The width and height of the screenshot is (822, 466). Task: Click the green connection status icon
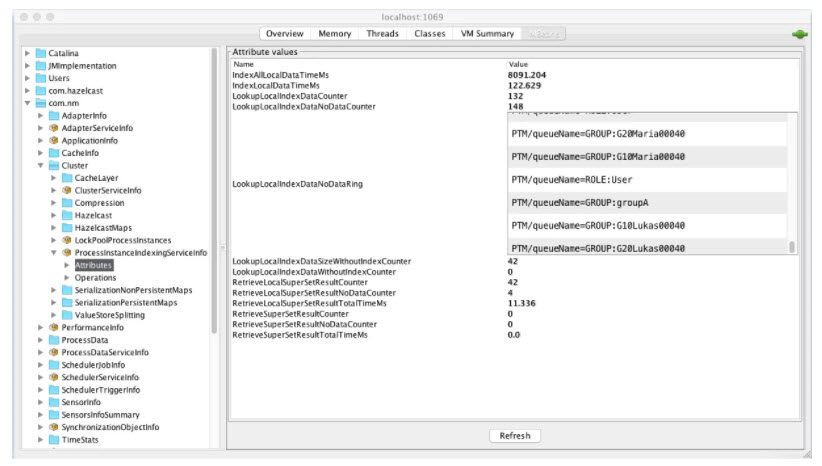[x=799, y=34]
